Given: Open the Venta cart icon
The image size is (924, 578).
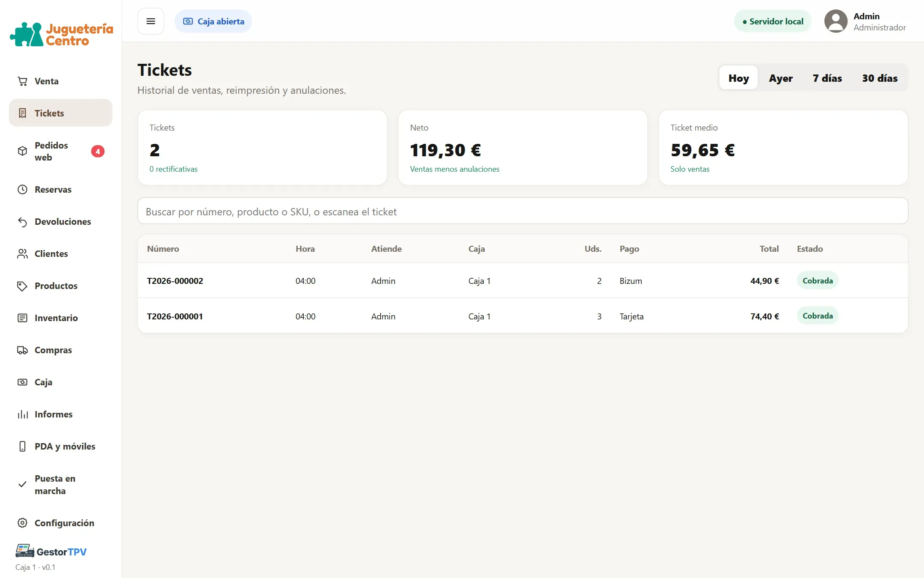Looking at the screenshot, I should (22, 81).
